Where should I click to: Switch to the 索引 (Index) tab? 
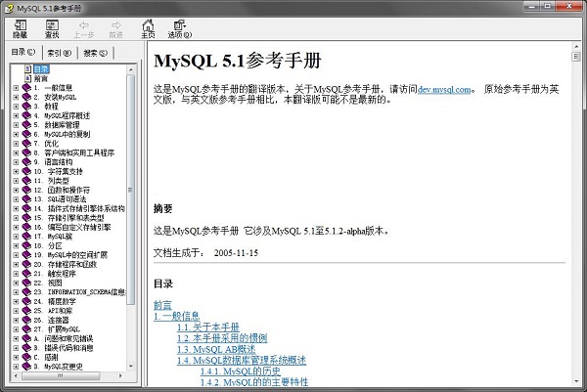click(60, 53)
